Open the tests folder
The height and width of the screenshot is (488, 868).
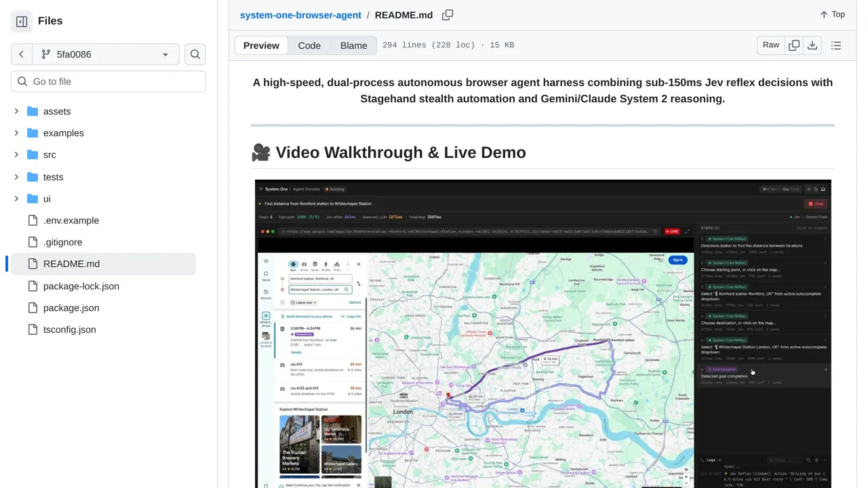[53, 177]
